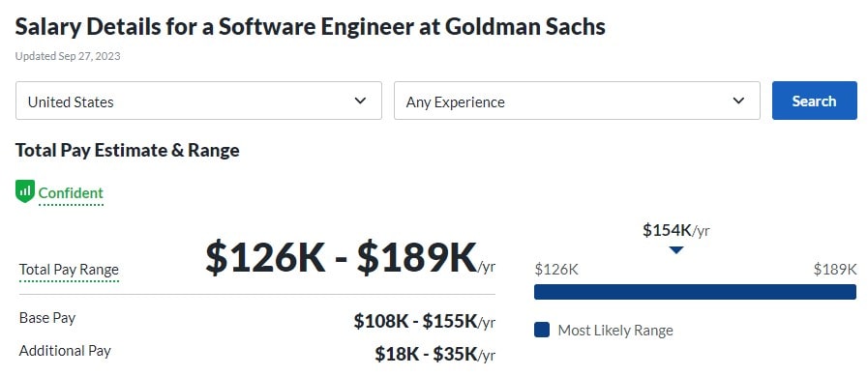Click the Total Pay Estimate & Range heading
This screenshot has width=868, height=376.
tap(128, 151)
